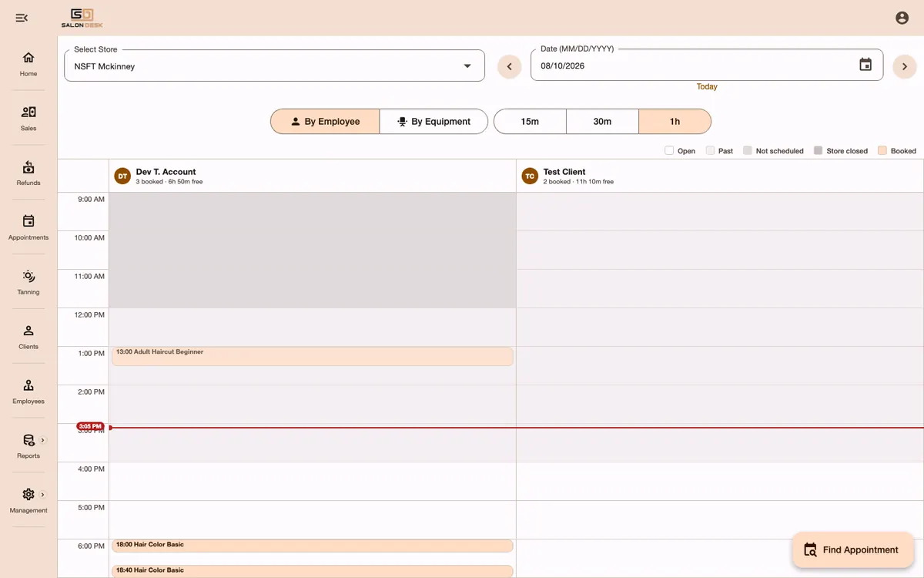Click the 9:00 AM time label
The width and height of the screenshot is (924, 578).
[91, 200]
